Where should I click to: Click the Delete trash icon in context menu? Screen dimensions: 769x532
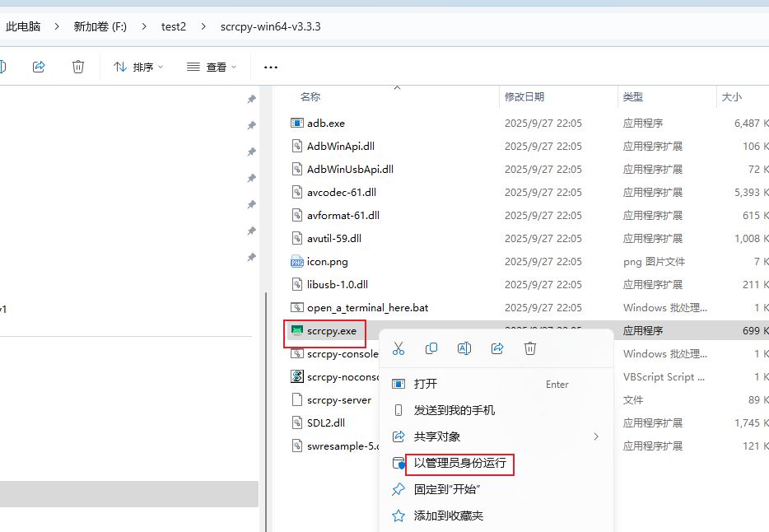[530, 348]
